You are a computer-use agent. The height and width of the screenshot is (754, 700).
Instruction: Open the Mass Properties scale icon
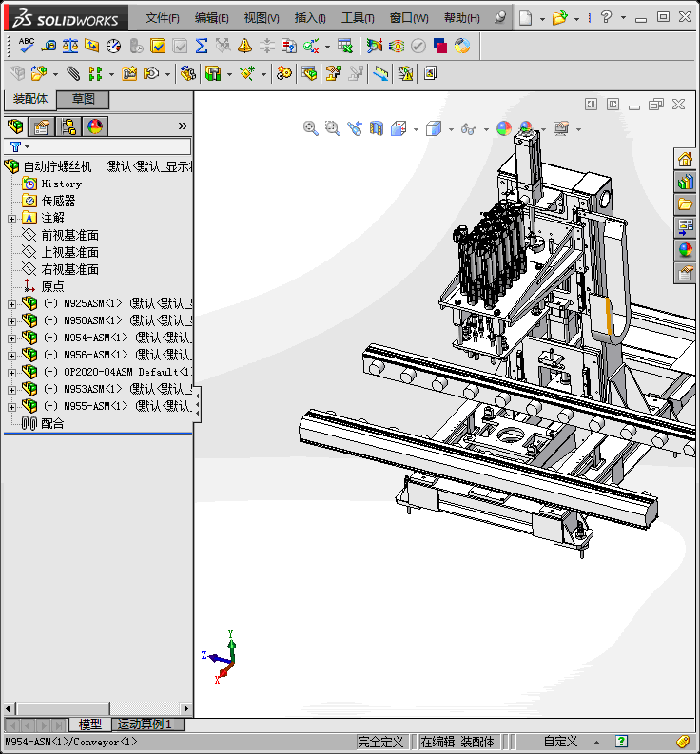coord(70,45)
